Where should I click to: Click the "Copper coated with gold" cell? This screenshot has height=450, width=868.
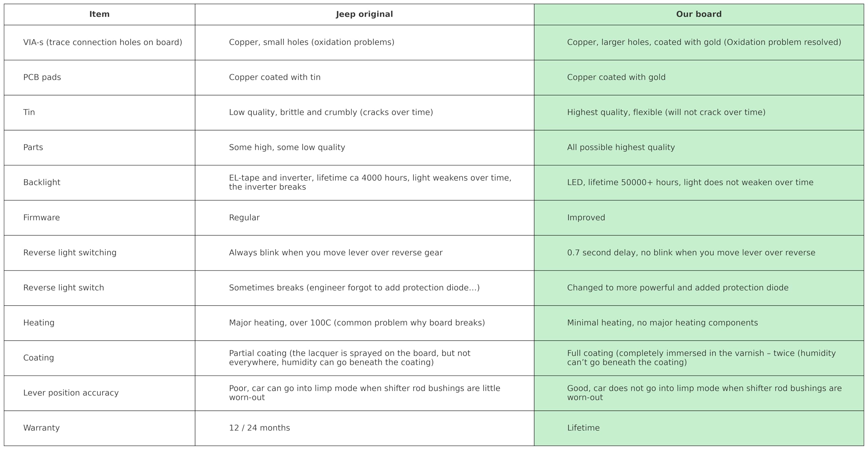click(x=699, y=77)
